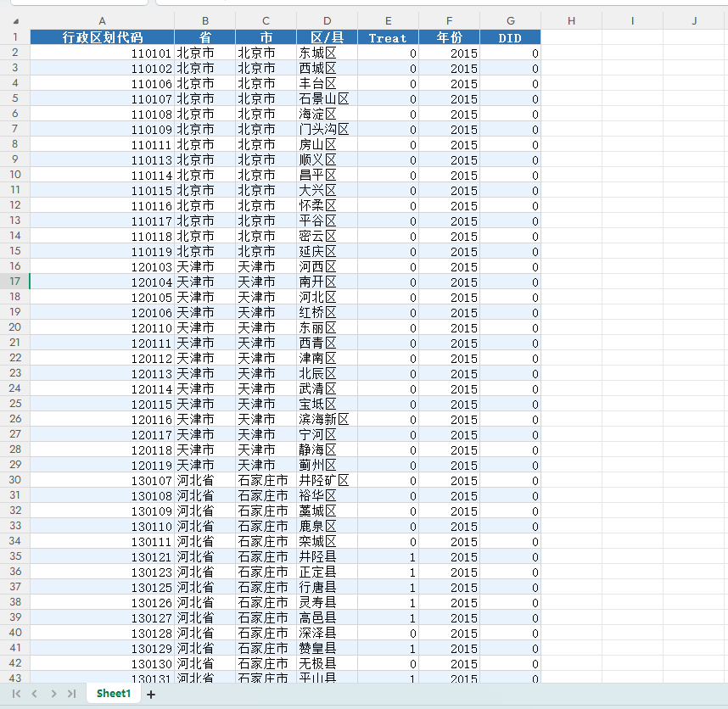Click the select-all corner triangle
Screen dimensions: 728x709
[15, 21]
